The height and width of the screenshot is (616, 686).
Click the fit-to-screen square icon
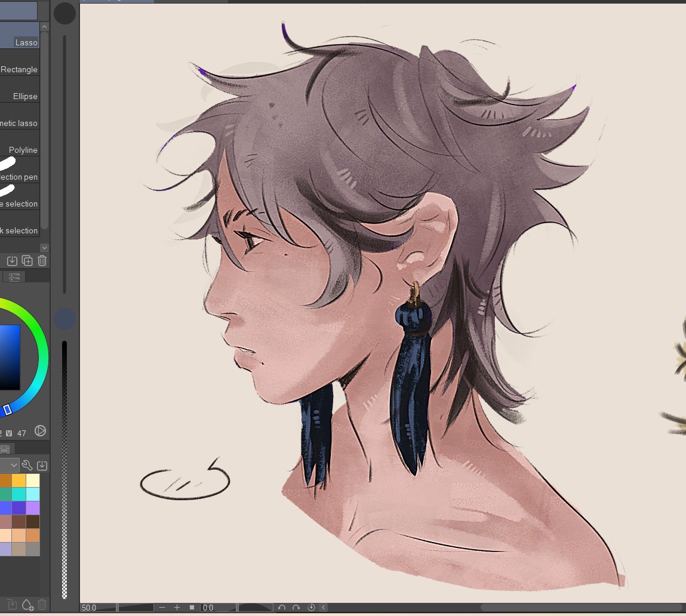click(x=192, y=607)
